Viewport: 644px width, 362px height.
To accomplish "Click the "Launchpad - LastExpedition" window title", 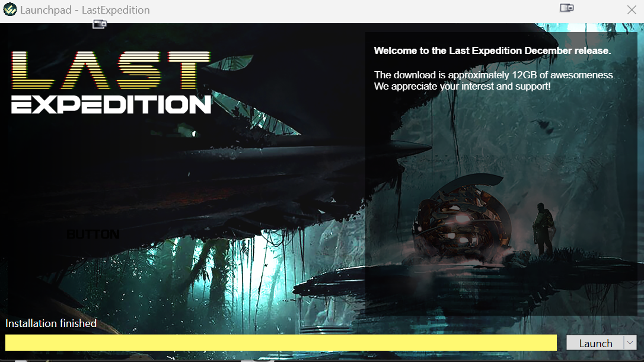I will pos(85,10).
